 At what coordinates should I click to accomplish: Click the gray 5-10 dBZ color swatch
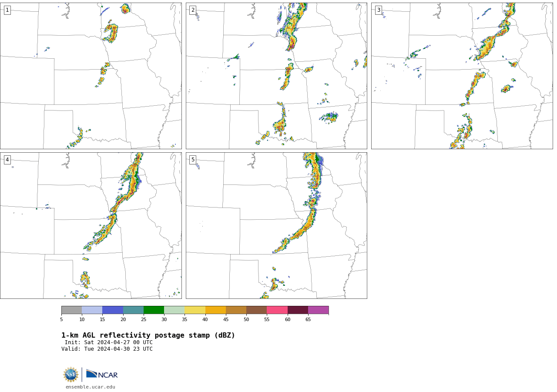[x=71, y=310]
